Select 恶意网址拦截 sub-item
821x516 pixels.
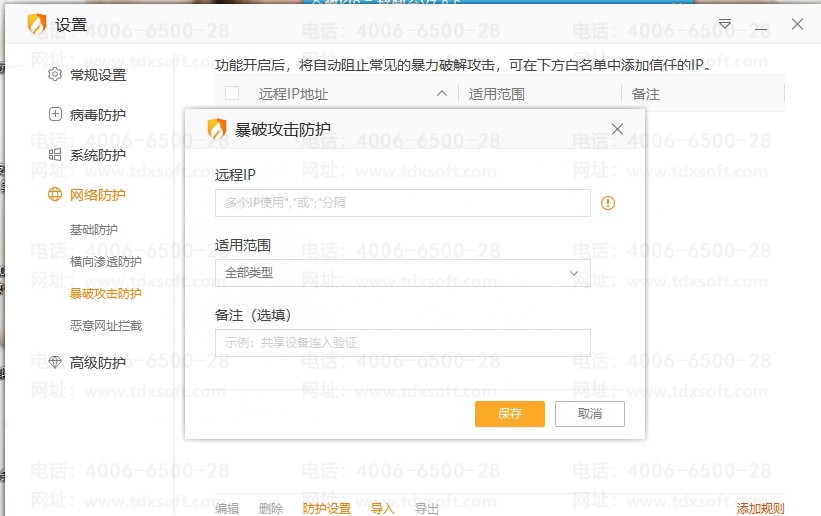(106, 325)
